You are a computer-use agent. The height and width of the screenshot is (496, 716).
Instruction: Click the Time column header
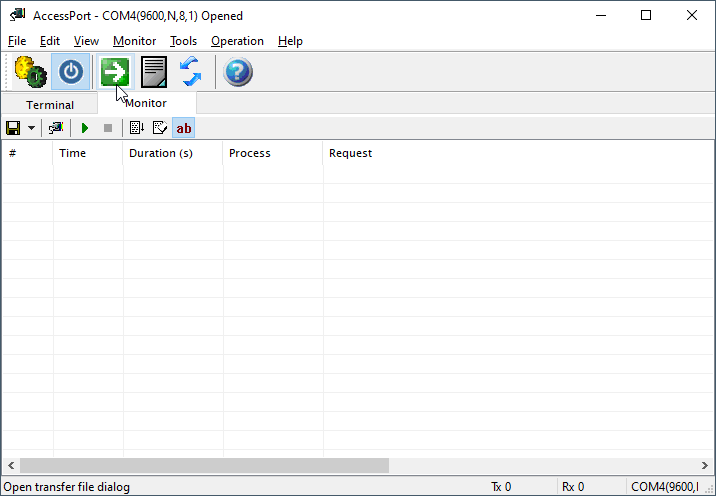[88, 153]
